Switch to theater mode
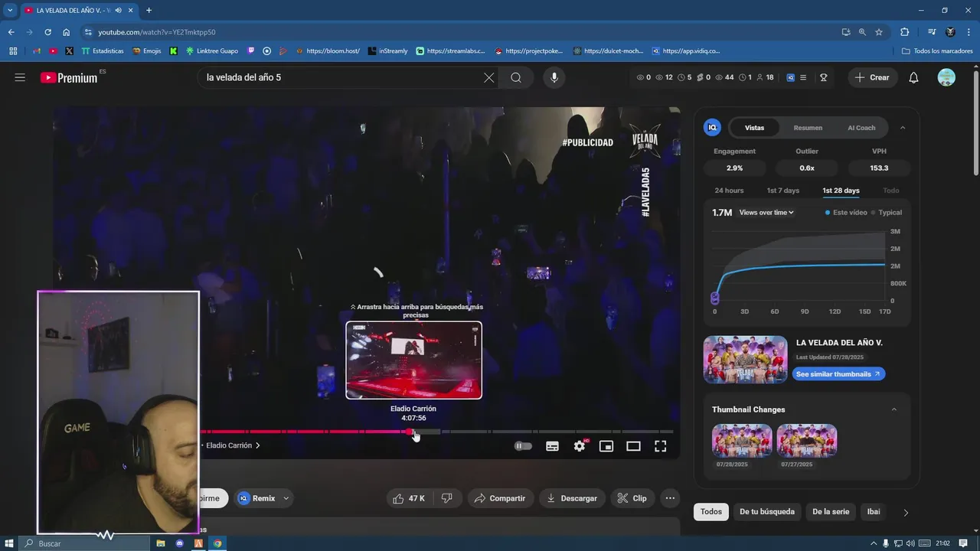Screen dimensions: 980x551 (x=633, y=445)
